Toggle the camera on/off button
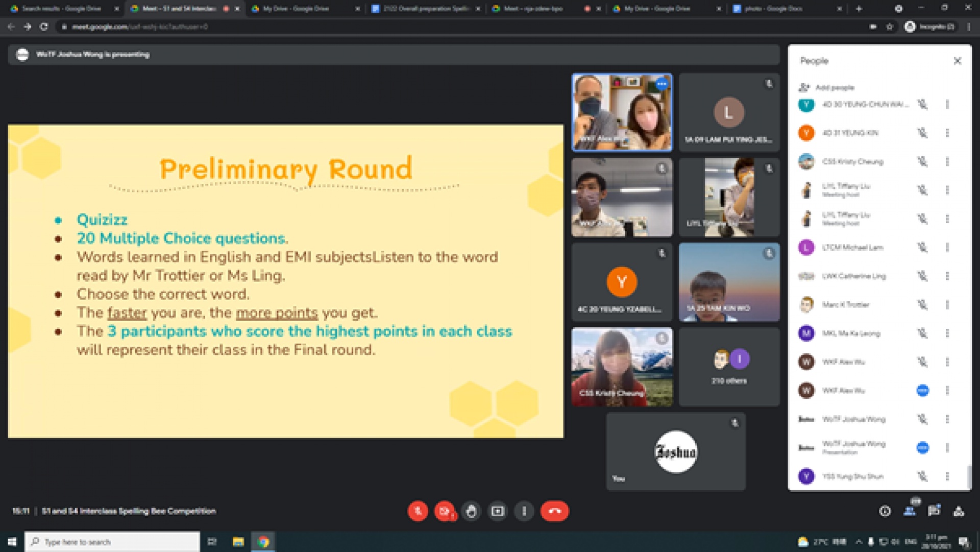The image size is (980, 552). (445, 511)
